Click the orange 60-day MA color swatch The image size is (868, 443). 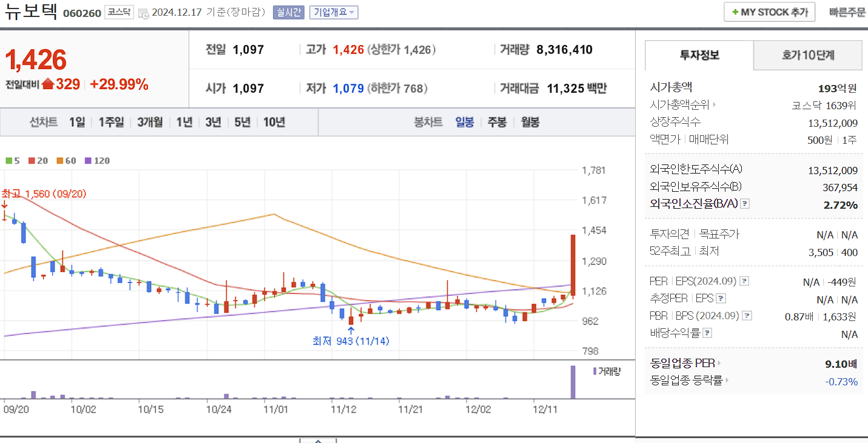pyautogui.click(x=59, y=160)
